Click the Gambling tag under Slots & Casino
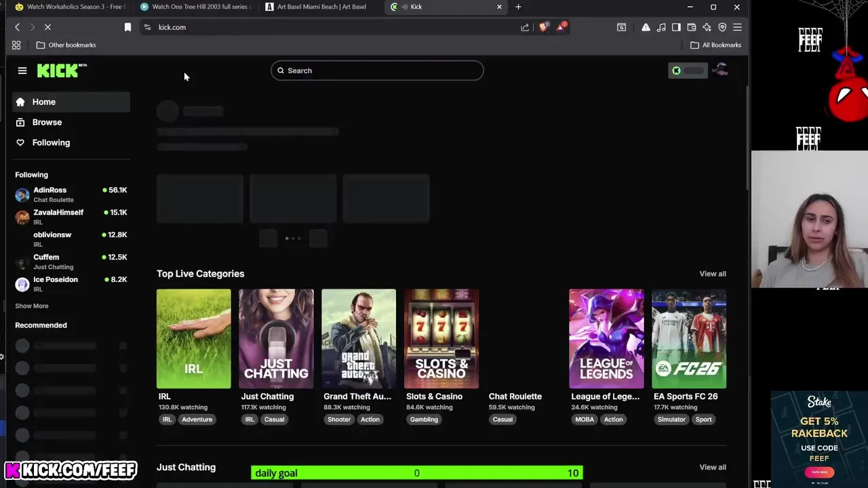The height and width of the screenshot is (488, 868). pos(424,420)
